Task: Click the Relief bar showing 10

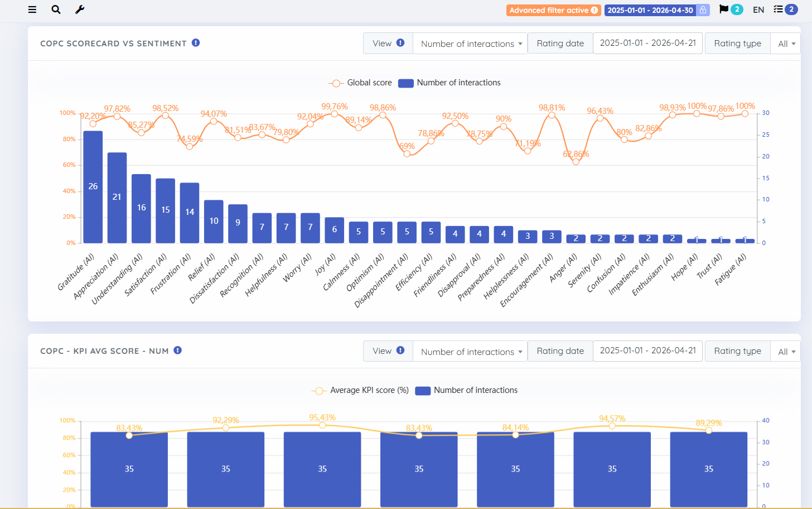Action: coord(214,222)
